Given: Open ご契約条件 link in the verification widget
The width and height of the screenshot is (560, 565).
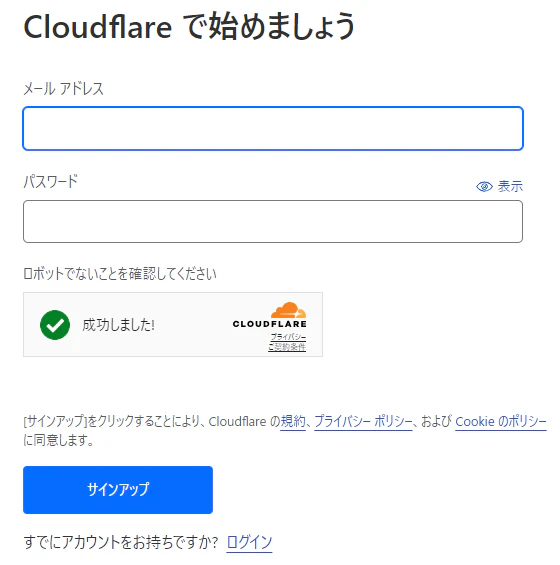Looking at the screenshot, I should pos(287,347).
